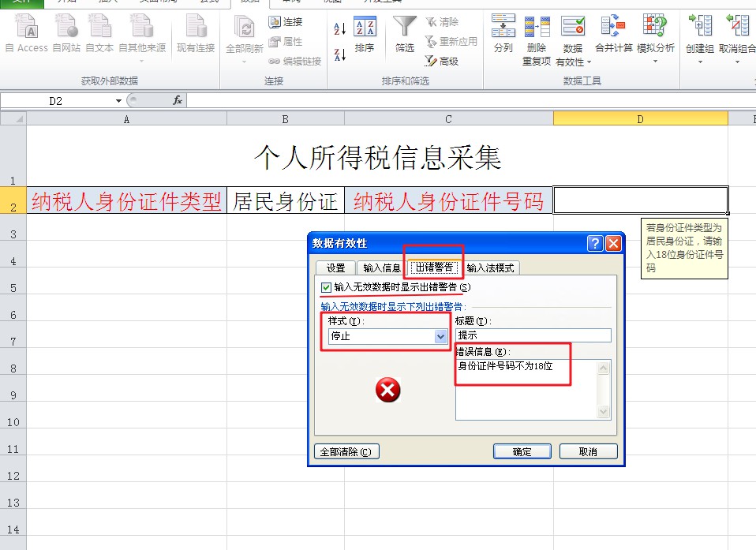Select column C header

tap(448, 119)
